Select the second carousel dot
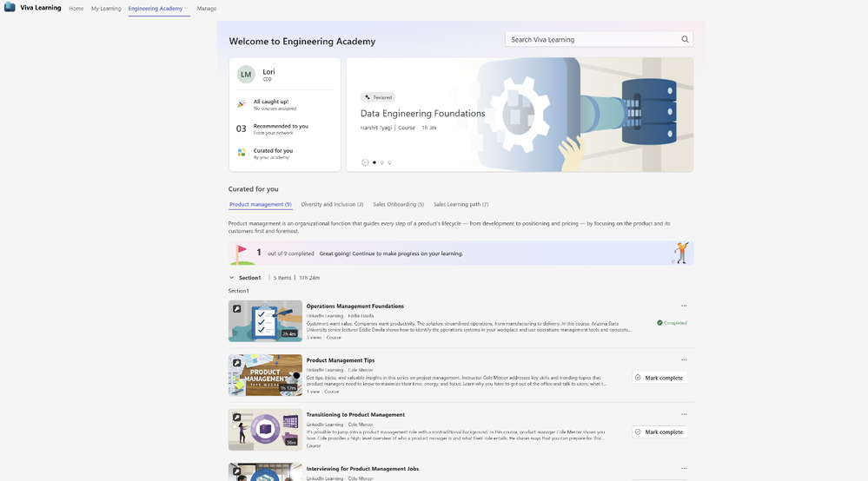Screen dimensions: 868x481 [x=382, y=162]
